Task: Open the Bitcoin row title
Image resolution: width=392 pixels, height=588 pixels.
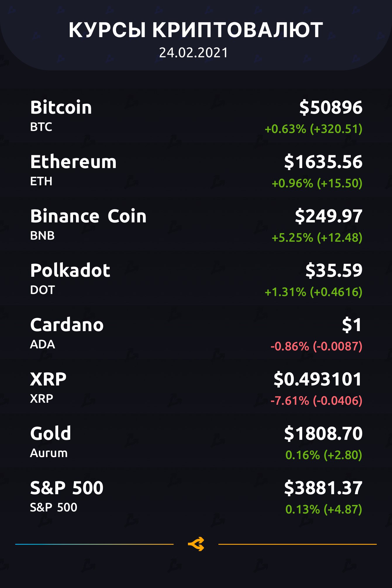Action: tap(61, 107)
